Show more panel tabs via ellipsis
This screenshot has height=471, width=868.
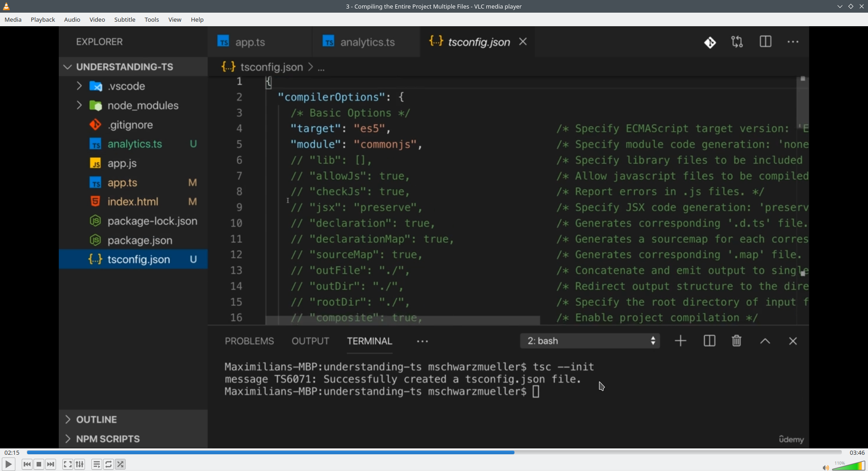click(423, 342)
